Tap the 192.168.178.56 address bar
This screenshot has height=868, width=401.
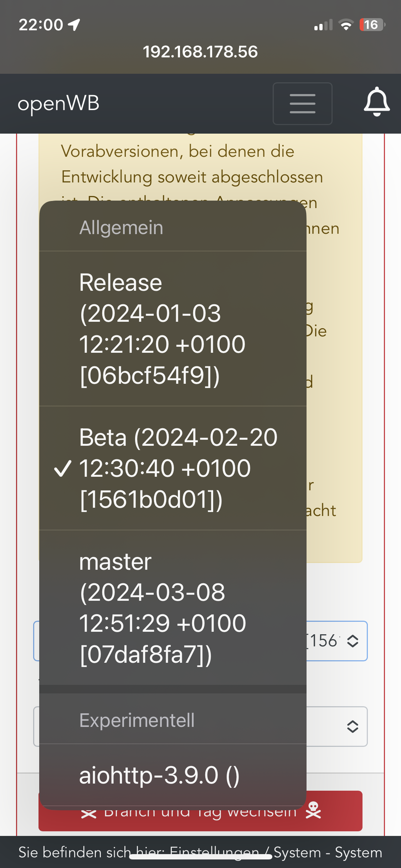pos(200,52)
